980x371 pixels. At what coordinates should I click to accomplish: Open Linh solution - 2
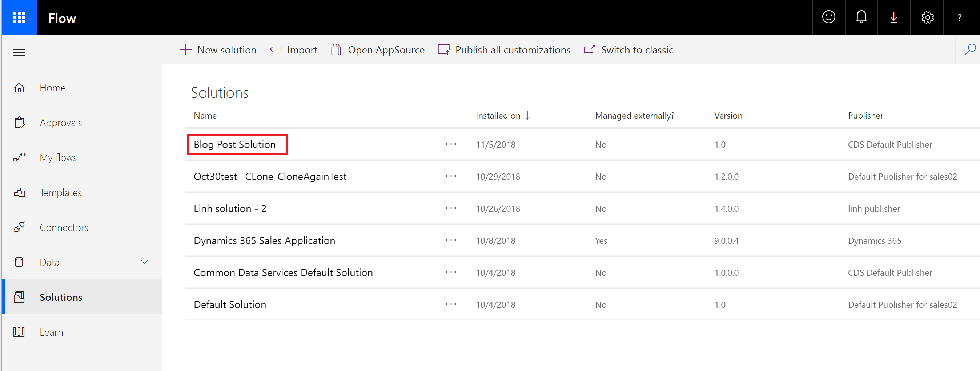(230, 208)
